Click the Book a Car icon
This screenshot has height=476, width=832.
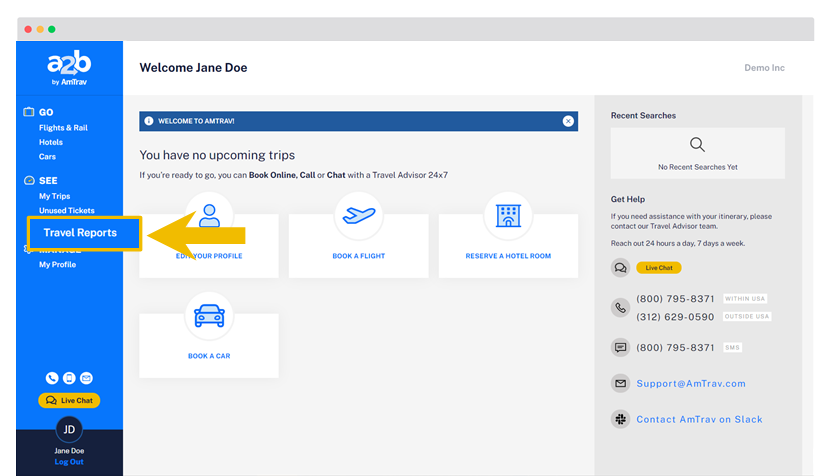(x=208, y=316)
